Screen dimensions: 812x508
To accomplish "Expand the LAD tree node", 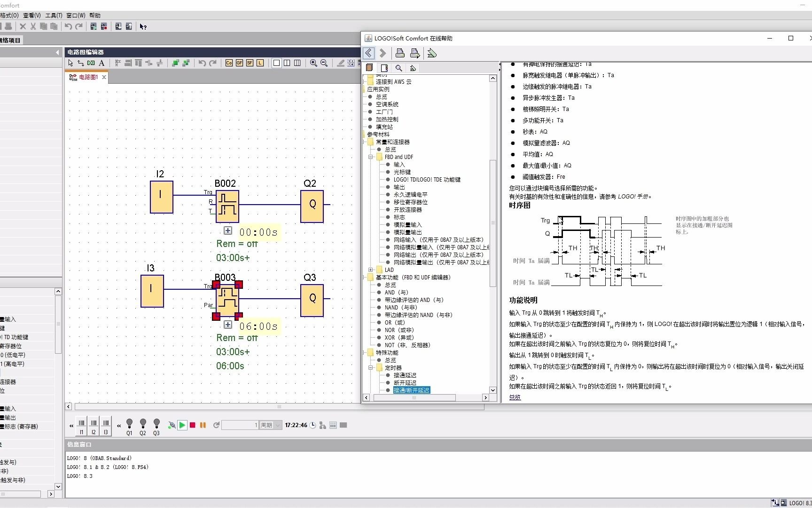I will click(371, 270).
